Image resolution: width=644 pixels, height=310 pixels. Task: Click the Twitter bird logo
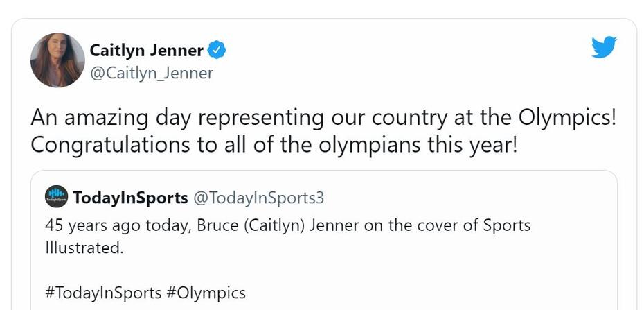(603, 48)
